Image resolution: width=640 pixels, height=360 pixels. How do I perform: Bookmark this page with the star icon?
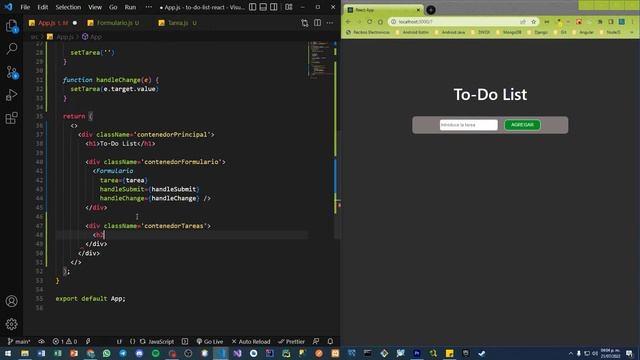point(533,22)
